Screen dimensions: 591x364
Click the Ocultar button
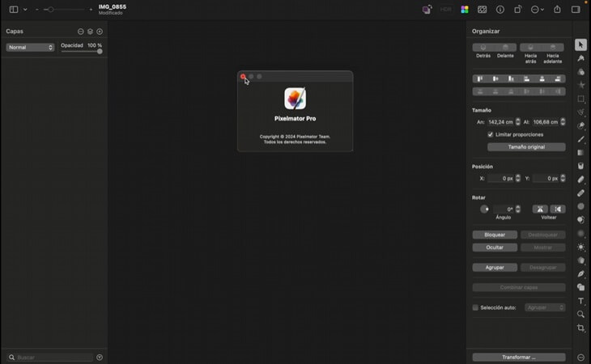(x=495, y=248)
